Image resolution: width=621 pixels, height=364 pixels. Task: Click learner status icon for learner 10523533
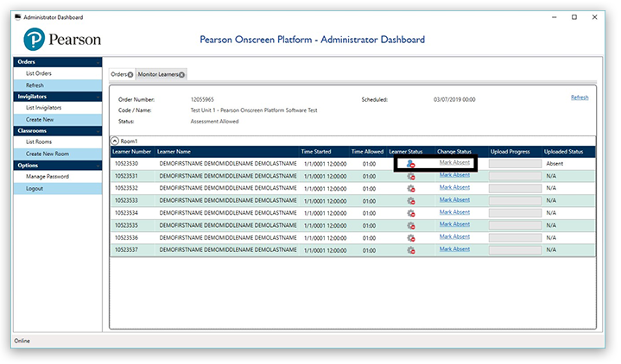[x=411, y=200]
